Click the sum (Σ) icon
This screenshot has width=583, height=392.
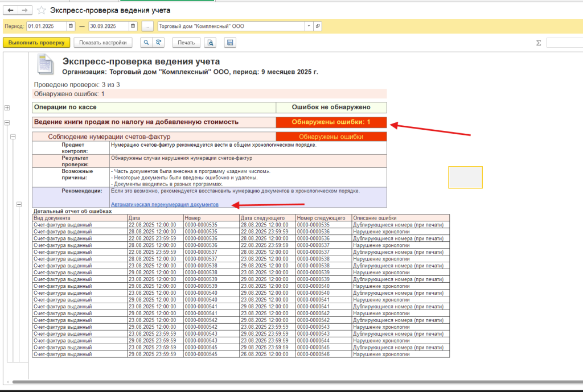(x=538, y=43)
